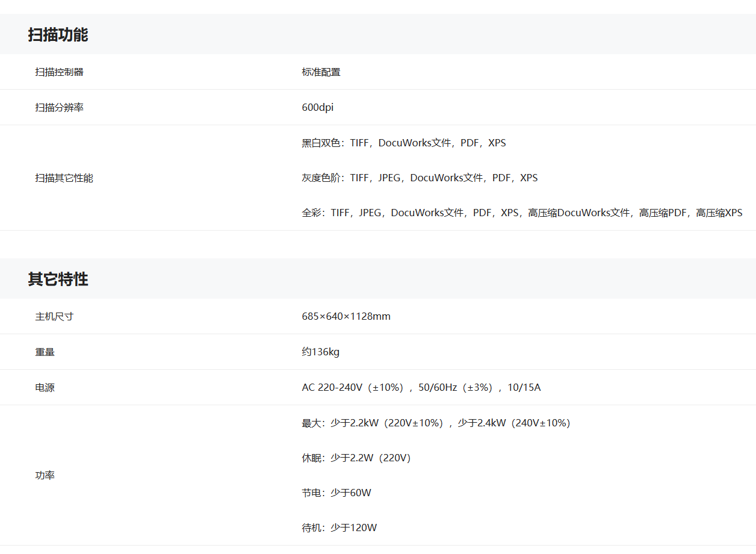Viewport: 756px width, 554px height.
Task: Select the 扫描控制器 row label
Action: (x=59, y=72)
